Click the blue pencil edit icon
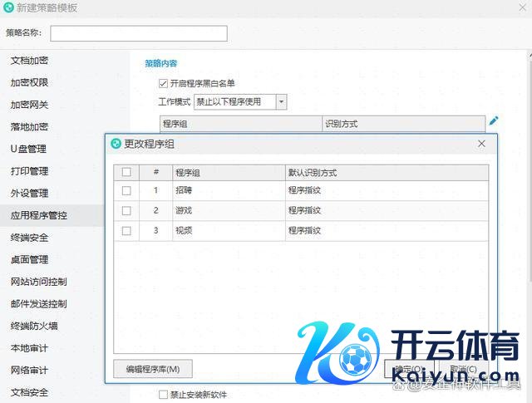This screenshot has height=403, width=532. point(494,120)
